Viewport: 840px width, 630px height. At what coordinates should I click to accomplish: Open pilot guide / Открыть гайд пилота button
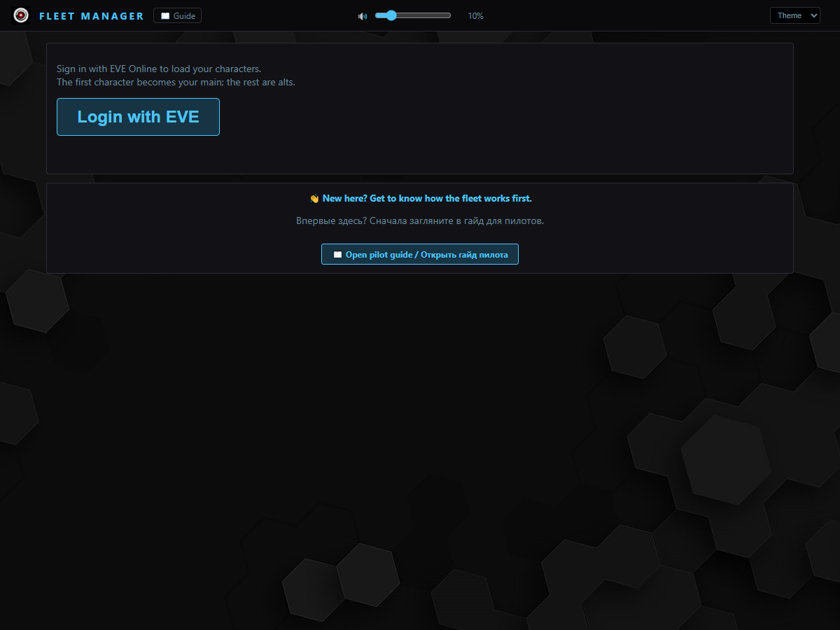(420, 254)
